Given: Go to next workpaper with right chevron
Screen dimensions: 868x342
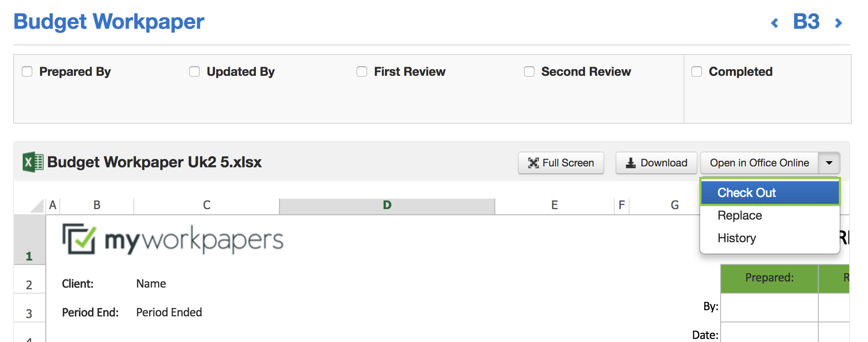Looking at the screenshot, I should [838, 23].
